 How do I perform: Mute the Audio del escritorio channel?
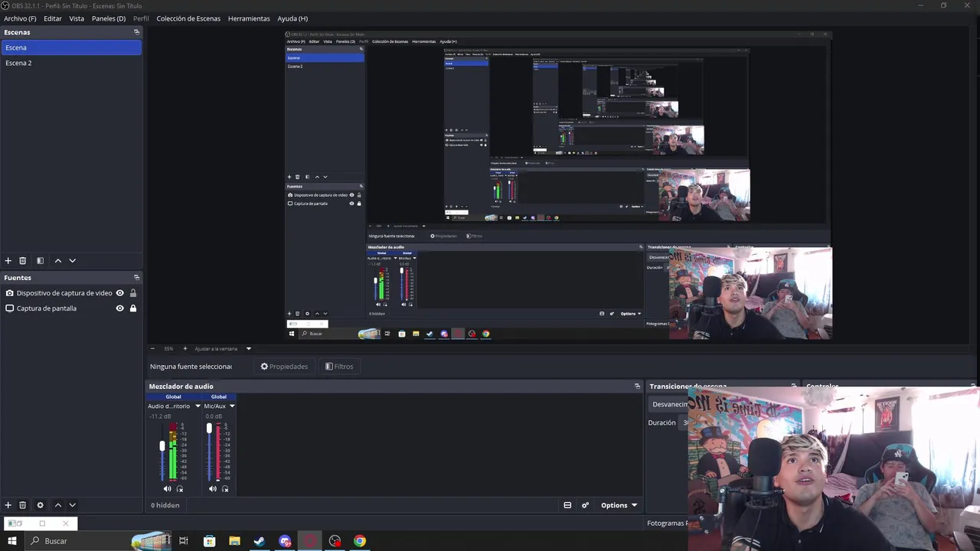[x=167, y=489]
